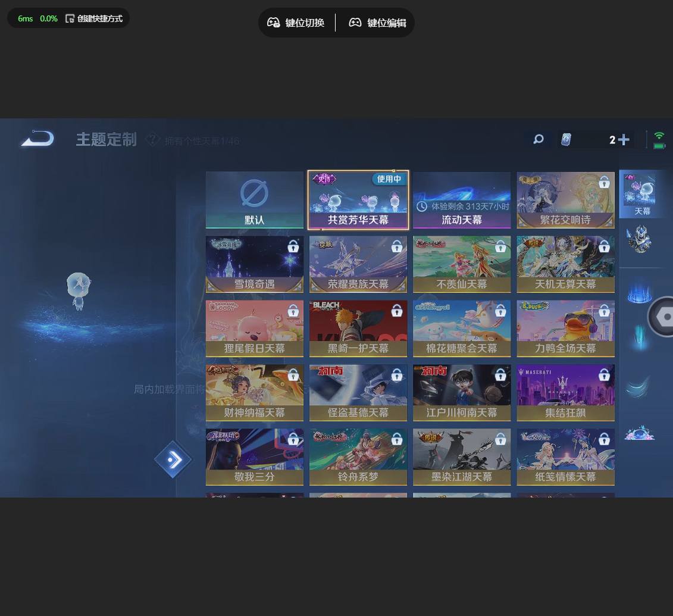This screenshot has width=673, height=616.
Task: Select the 狸尾假日天幕 card
Action: click(255, 329)
